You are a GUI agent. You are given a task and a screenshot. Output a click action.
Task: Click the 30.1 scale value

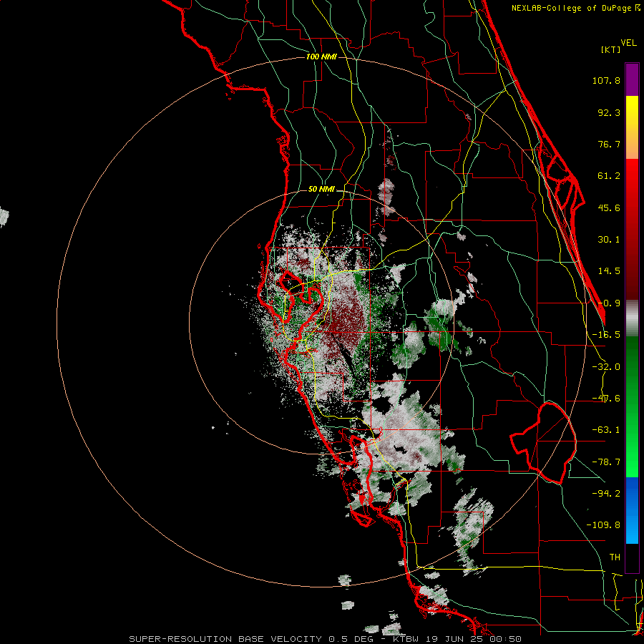pos(609,240)
